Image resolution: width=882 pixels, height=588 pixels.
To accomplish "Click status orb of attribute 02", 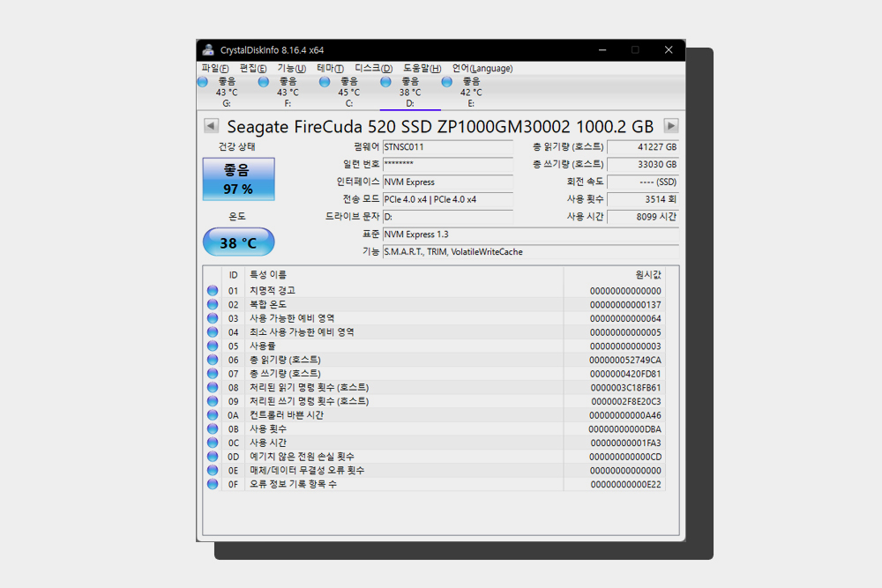I will coord(213,304).
